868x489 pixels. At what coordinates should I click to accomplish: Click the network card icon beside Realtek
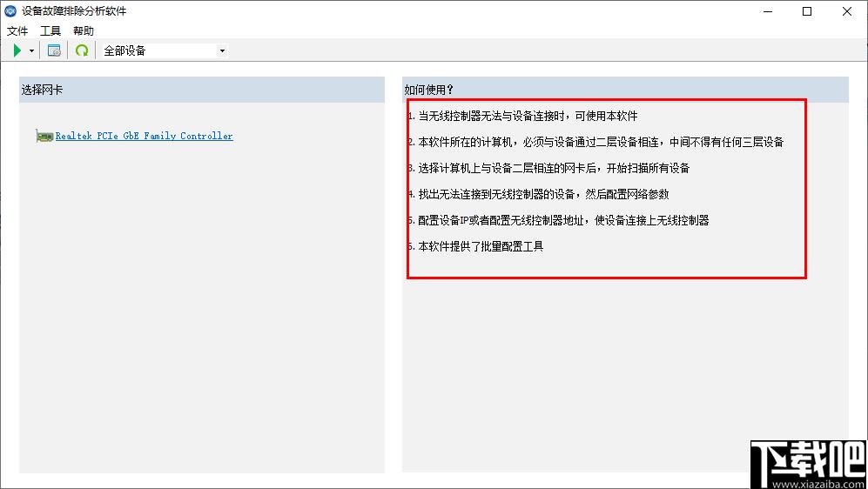tap(44, 136)
